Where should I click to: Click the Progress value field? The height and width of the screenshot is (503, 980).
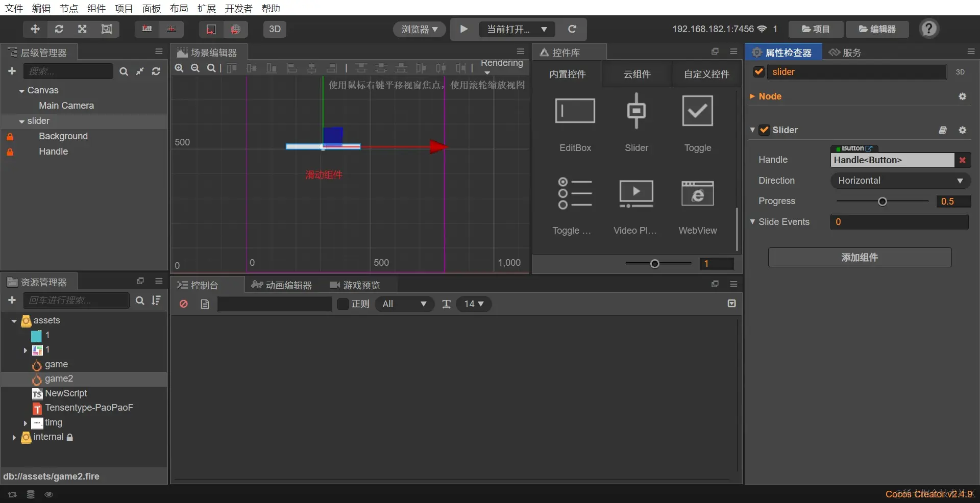[953, 202]
